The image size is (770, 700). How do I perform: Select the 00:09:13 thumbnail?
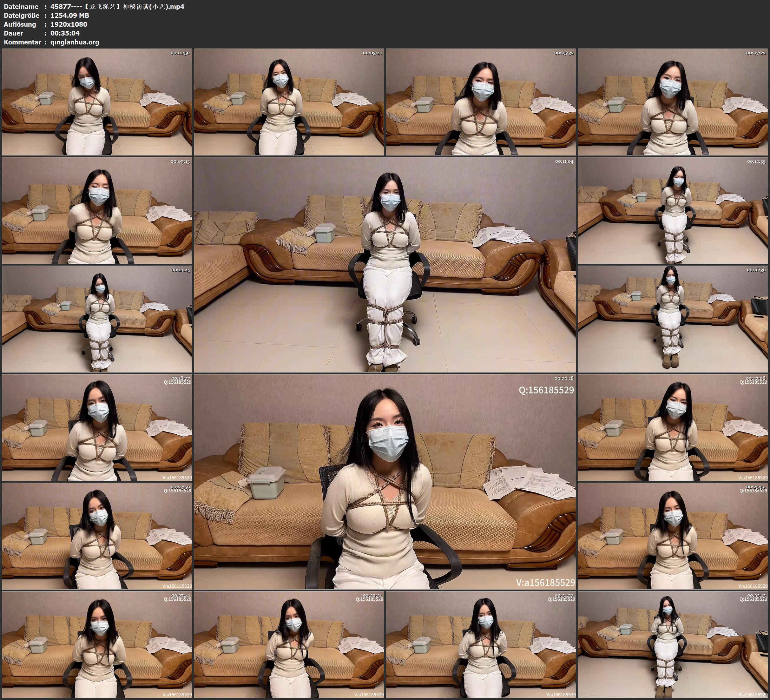(97, 210)
